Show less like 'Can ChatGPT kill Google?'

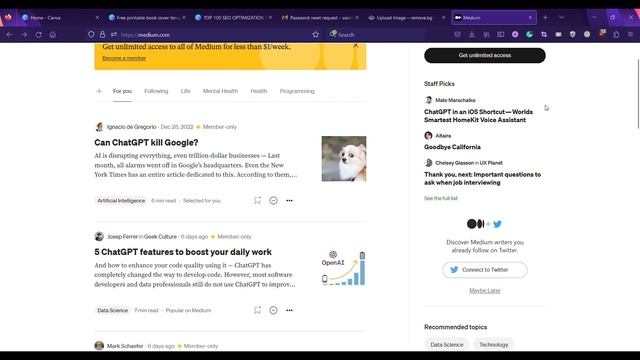point(273,200)
